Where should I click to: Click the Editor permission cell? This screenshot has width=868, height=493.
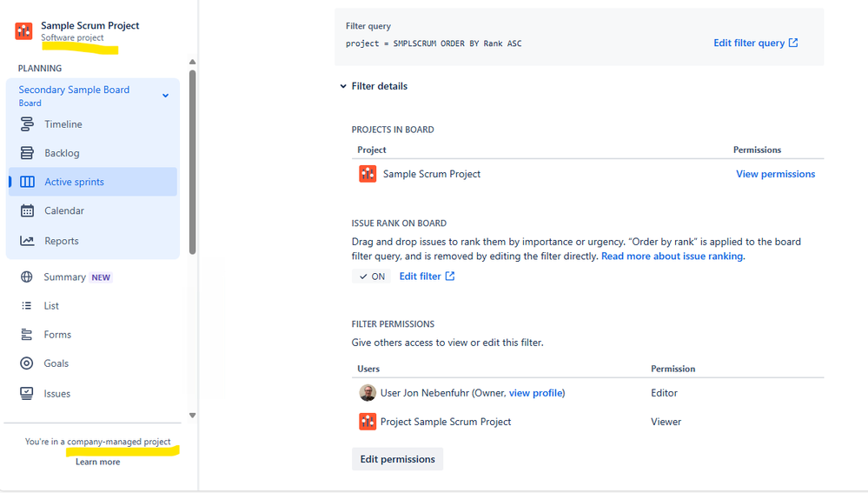pyautogui.click(x=665, y=393)
